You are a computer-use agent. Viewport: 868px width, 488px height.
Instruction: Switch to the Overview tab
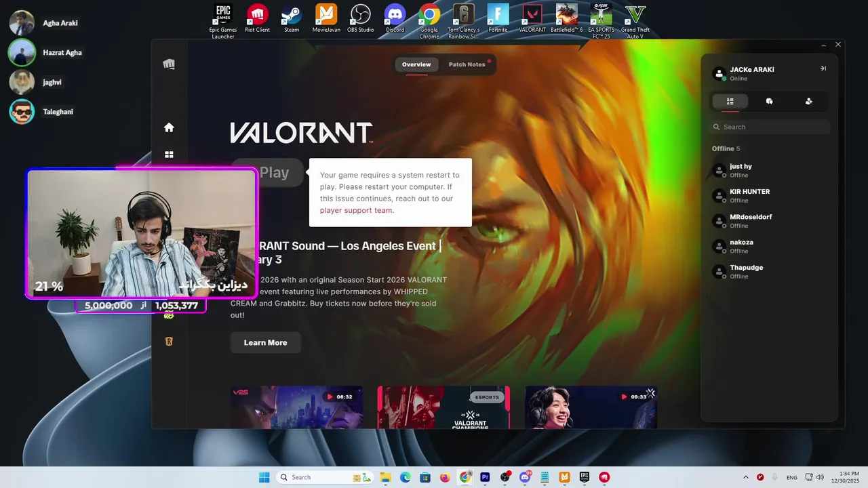coord(416,64)
